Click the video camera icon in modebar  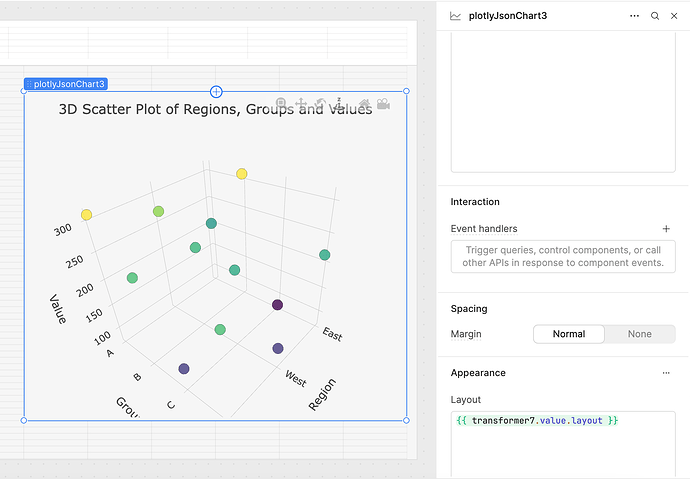pos(383,104)
